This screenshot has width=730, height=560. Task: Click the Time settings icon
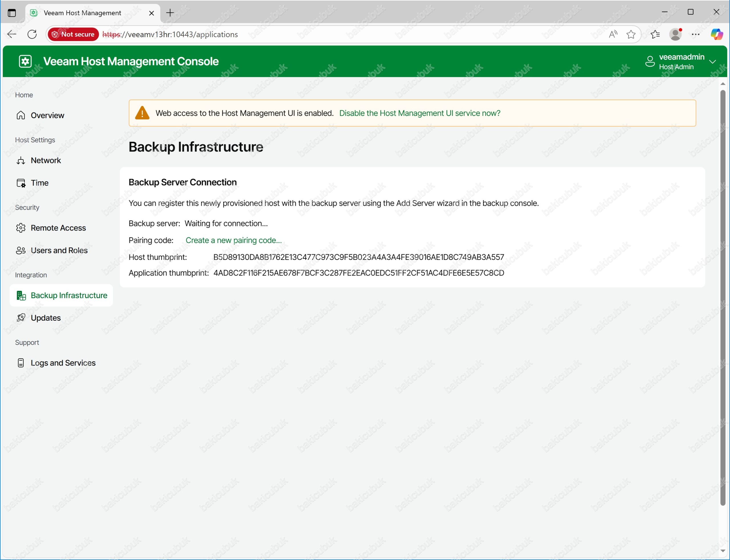(x=21, y=183)
